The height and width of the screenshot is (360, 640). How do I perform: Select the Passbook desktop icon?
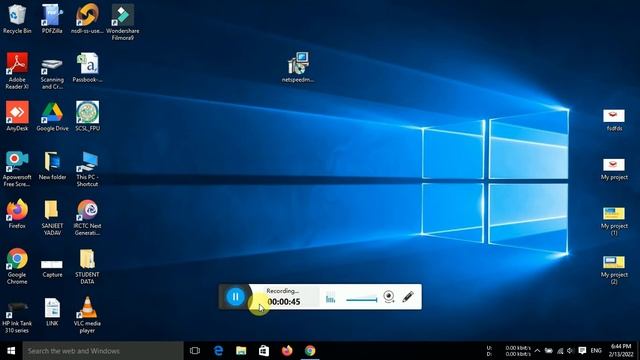87,68
